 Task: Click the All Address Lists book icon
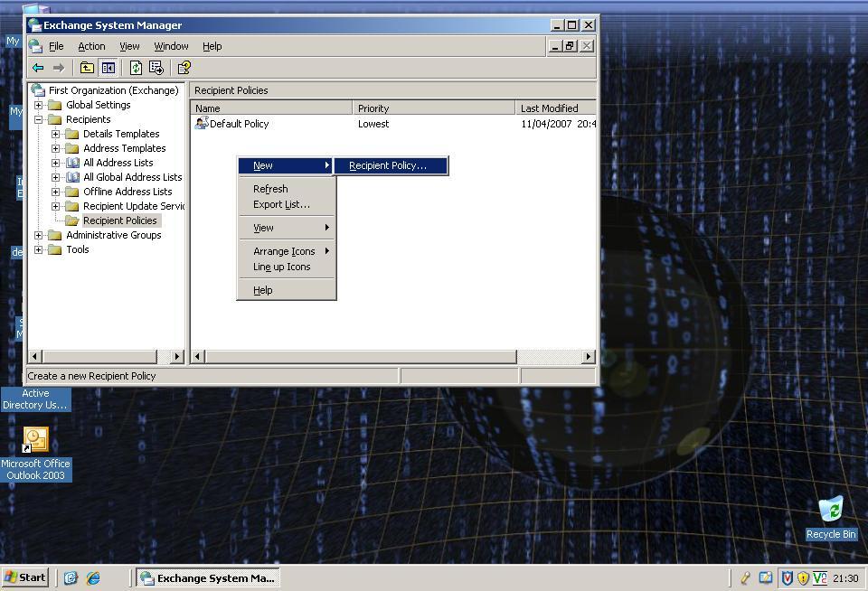coord(72,163)
